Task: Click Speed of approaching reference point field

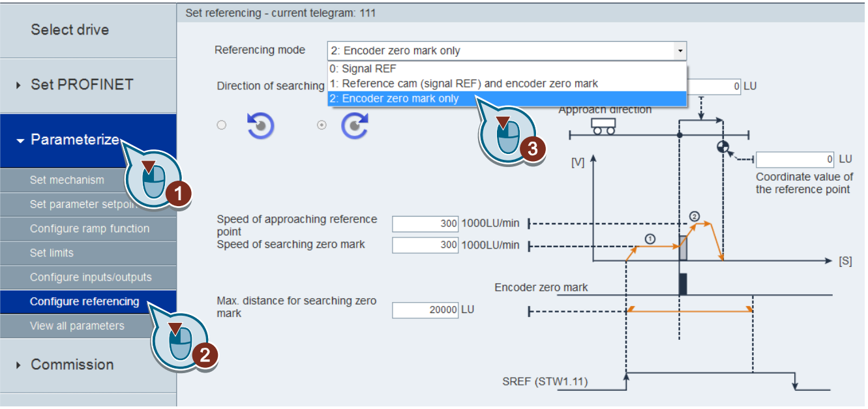Action: coord(425,224)
